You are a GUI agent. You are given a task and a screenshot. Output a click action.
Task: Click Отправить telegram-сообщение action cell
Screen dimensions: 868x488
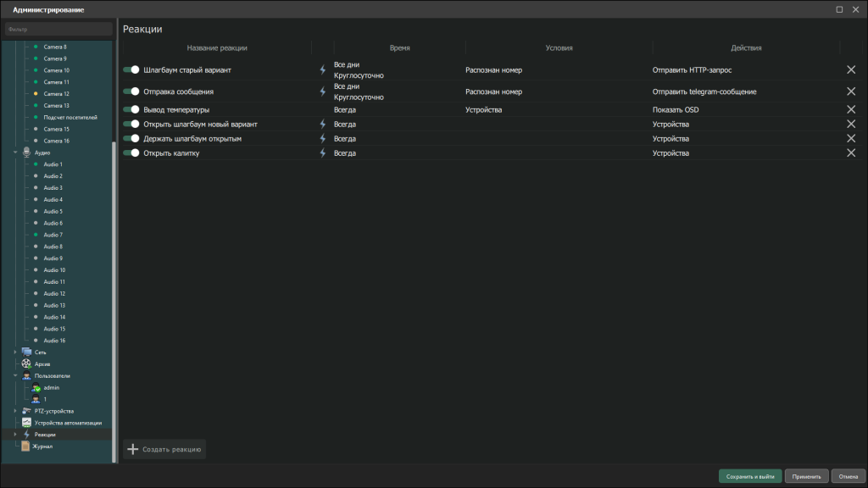tap(704, 91)
